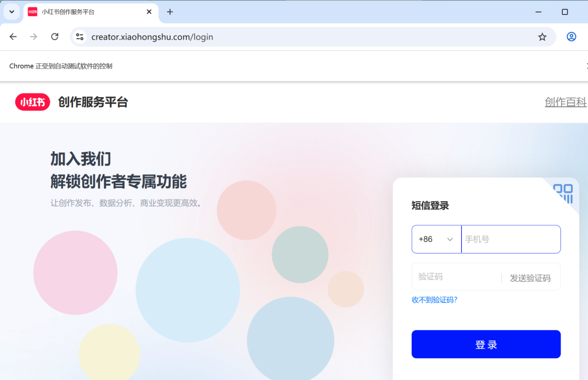This screenshot has height=380, width=588.
Task: Bookmark this page with the star icon
Action: (x=542, y=36)
